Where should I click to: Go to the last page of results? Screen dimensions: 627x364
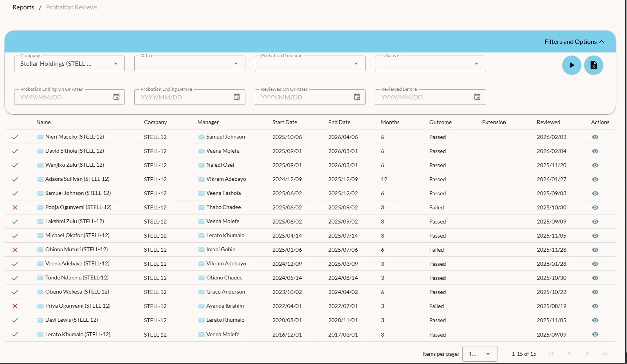coord(605,353)
